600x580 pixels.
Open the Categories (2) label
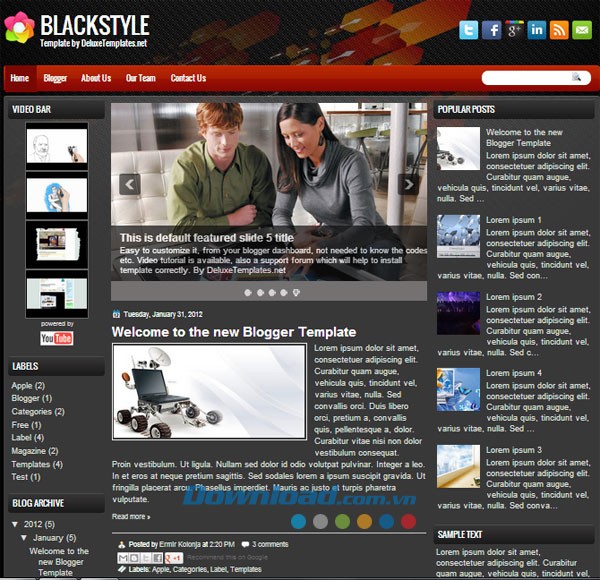pos(38,412)
